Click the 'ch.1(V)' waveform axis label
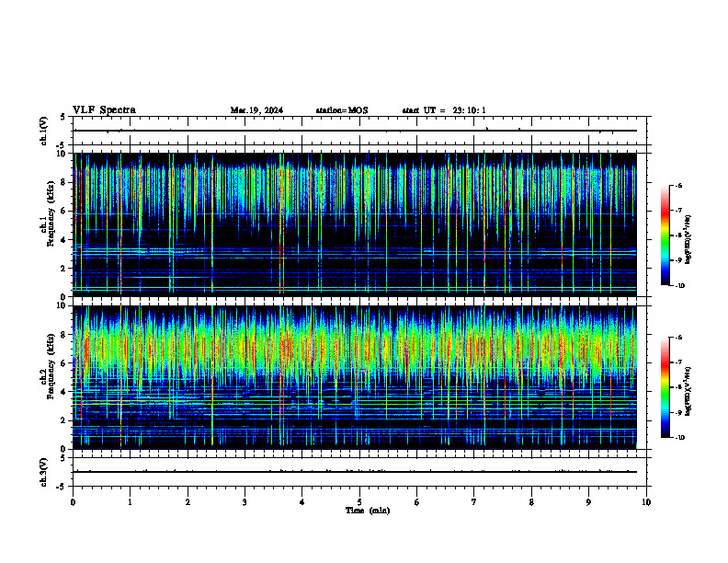Image resolution: width=728 pixels, height=563 pixels. click(x=44, y=131)
